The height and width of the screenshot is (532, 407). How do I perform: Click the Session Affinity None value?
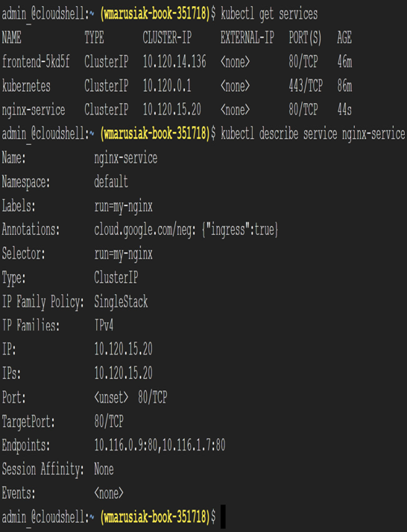click(x=104, y=469)
